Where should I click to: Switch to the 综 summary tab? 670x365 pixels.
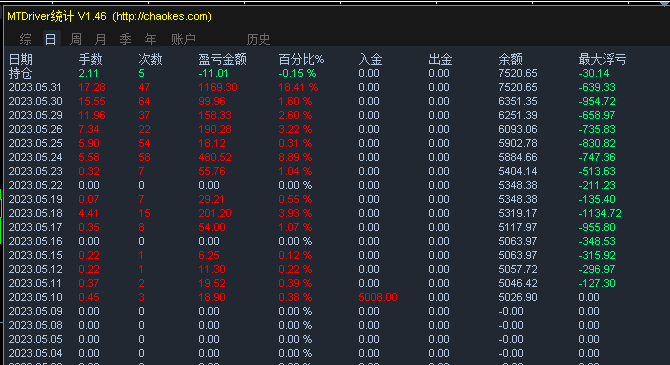(x=25, y=39)
